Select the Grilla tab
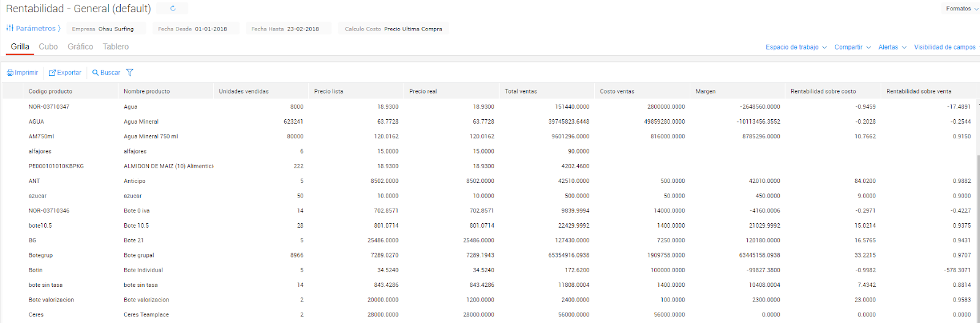Image resolution: width=980 pixels, height=323 pixels. pyautogui.click(x=20, y=46)
